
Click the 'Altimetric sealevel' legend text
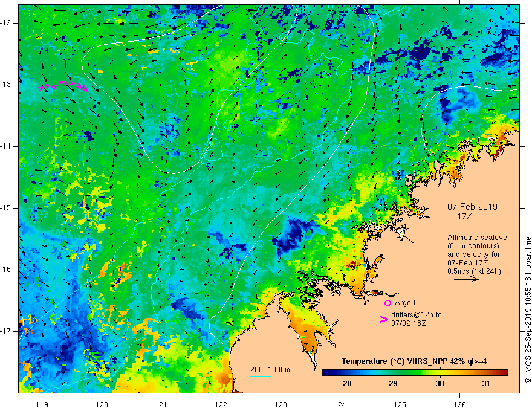(x=478, y=238)
